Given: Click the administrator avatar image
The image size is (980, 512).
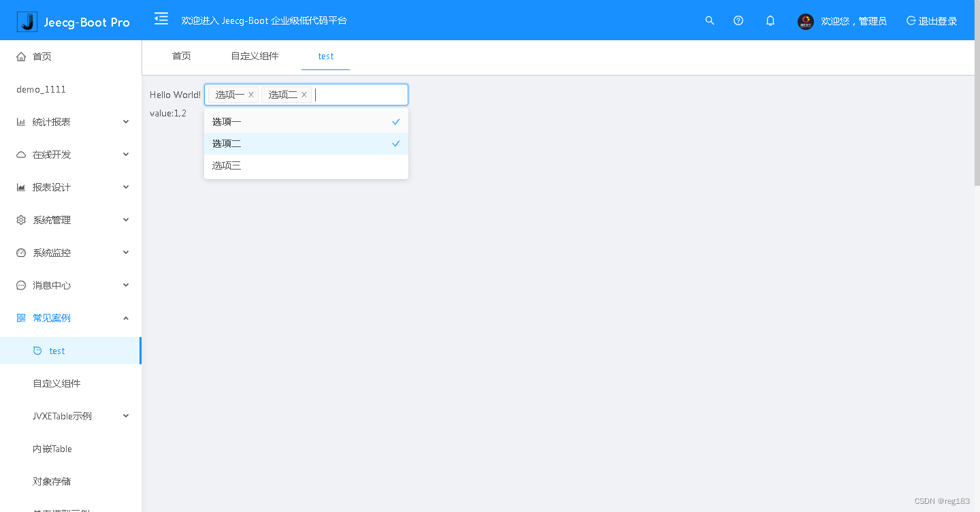Looking at the screenshot, I should coord(806,21).
